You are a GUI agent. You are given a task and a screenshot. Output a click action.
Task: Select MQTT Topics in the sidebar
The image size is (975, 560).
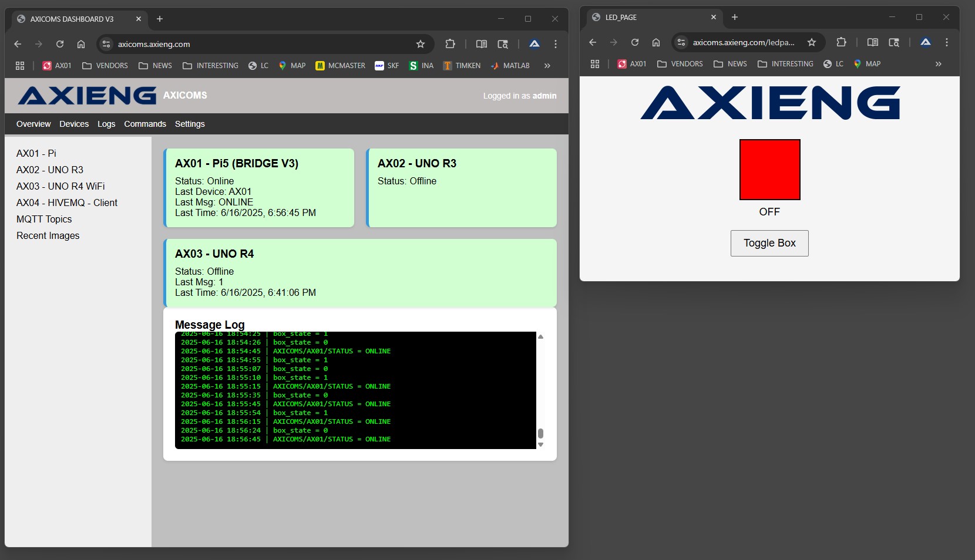[44, 219]
